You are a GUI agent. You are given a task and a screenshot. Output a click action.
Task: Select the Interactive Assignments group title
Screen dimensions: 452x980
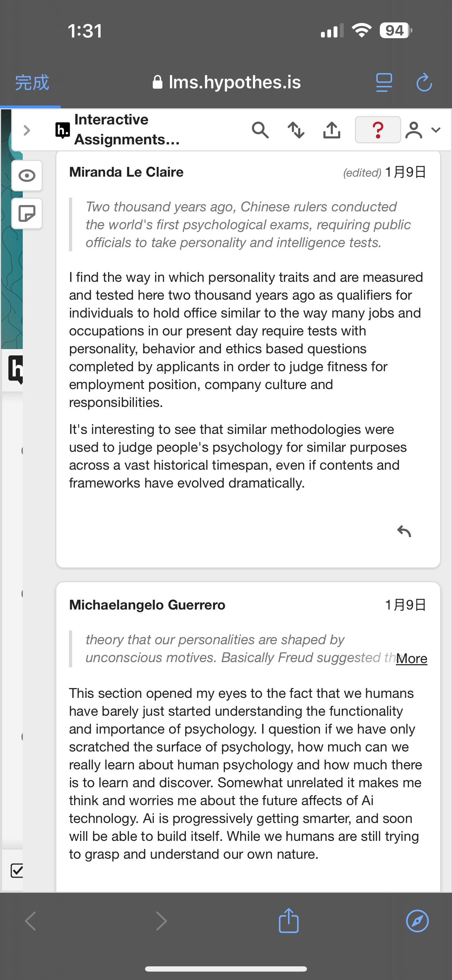point(127,129)
